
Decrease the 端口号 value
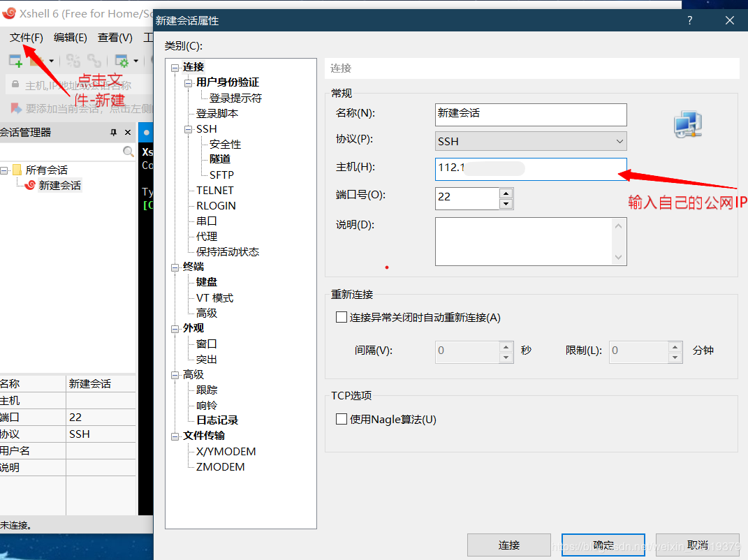506,204
